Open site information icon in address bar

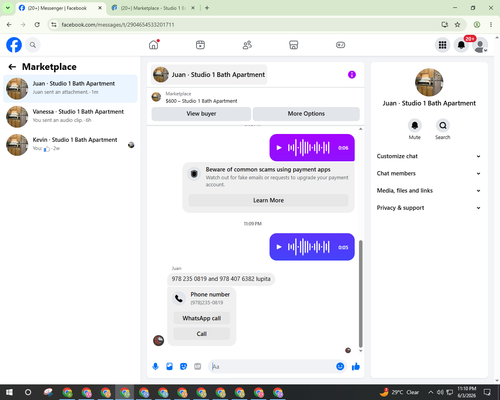point(54,25)
